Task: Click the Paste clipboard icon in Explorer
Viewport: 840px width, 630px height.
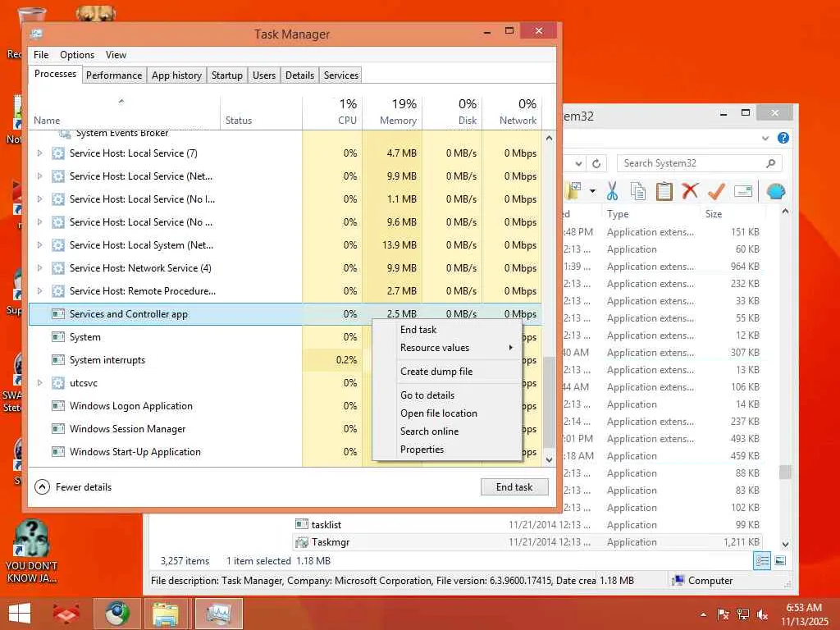Action: tap(664, 190)
